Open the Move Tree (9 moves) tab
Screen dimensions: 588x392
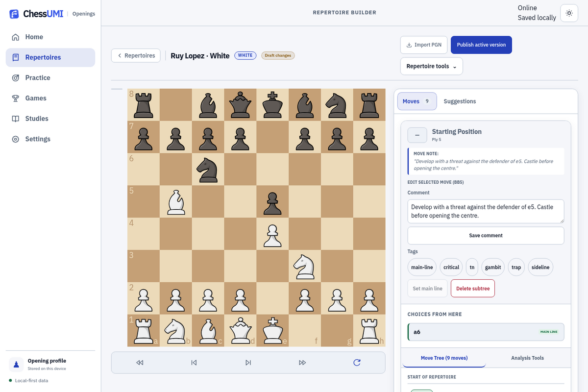[x=444, y=358]
